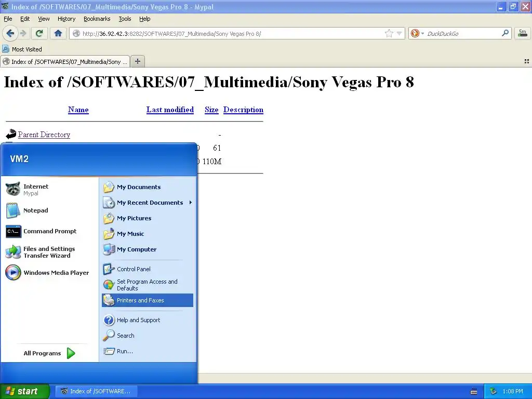Sort listing by Name column

click(x=78, y=110)
